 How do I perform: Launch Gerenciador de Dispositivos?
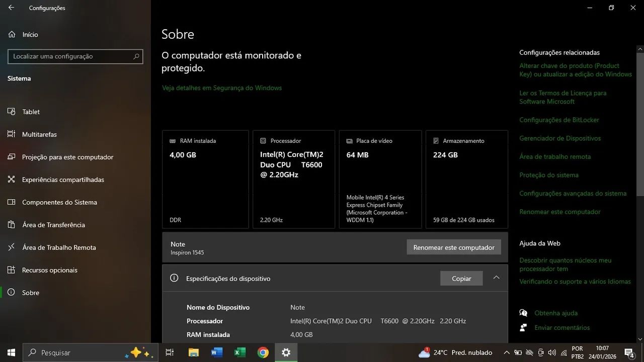click(560, 138)
